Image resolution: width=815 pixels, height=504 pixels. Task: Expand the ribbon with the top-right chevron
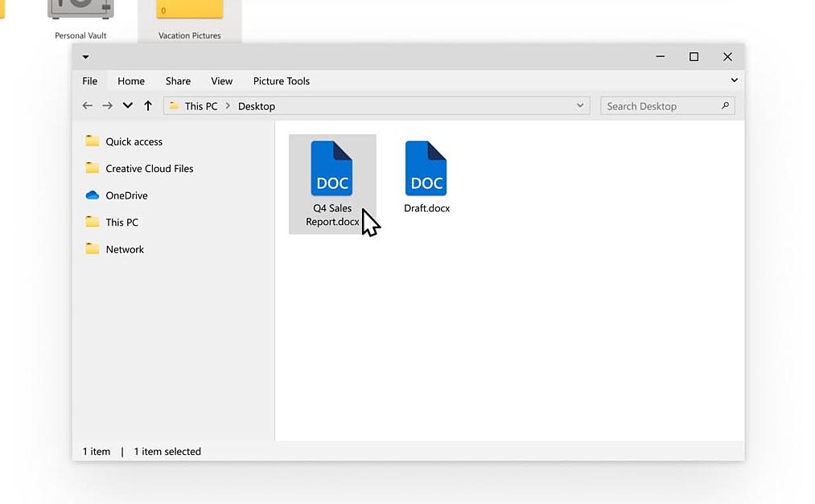[733, 80]
